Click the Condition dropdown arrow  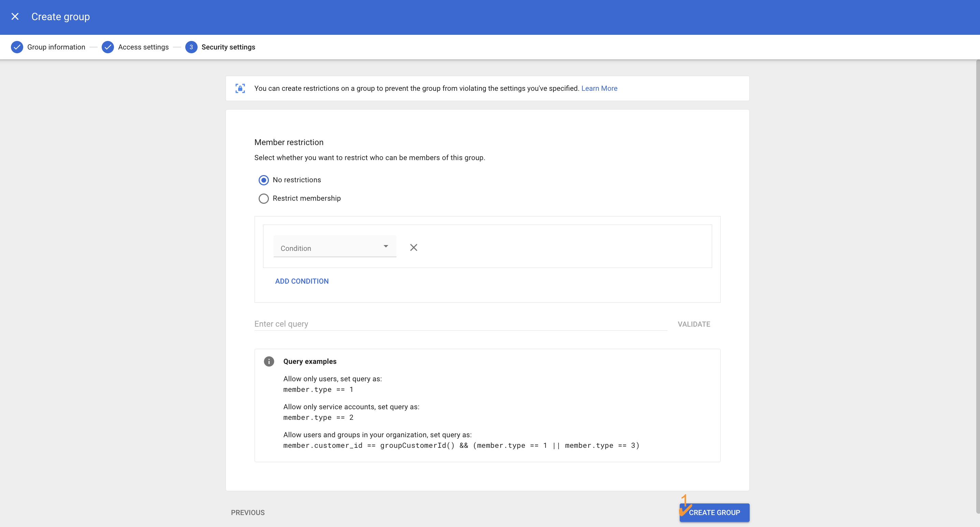[386, 246]
